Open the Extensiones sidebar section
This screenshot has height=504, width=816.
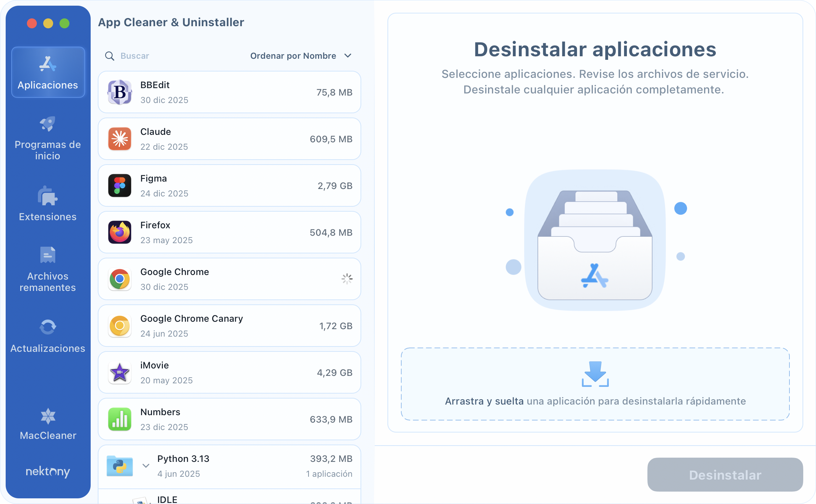tap(48, 205)
